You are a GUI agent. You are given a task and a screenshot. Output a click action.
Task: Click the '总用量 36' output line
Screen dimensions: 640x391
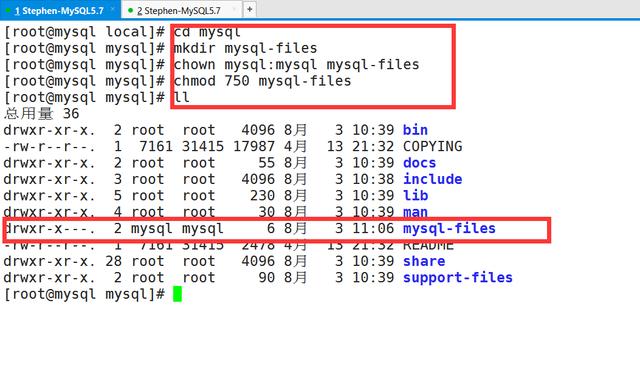(x=41, y=113)
